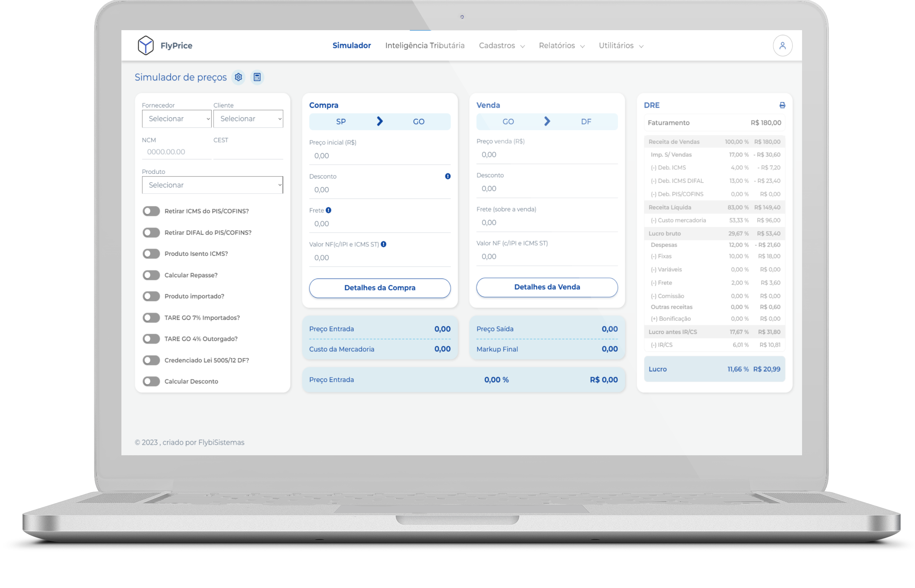Screen dimensions: 915x588
Task: Click the FlyPrice cube logo
Action: click(145, 46)
